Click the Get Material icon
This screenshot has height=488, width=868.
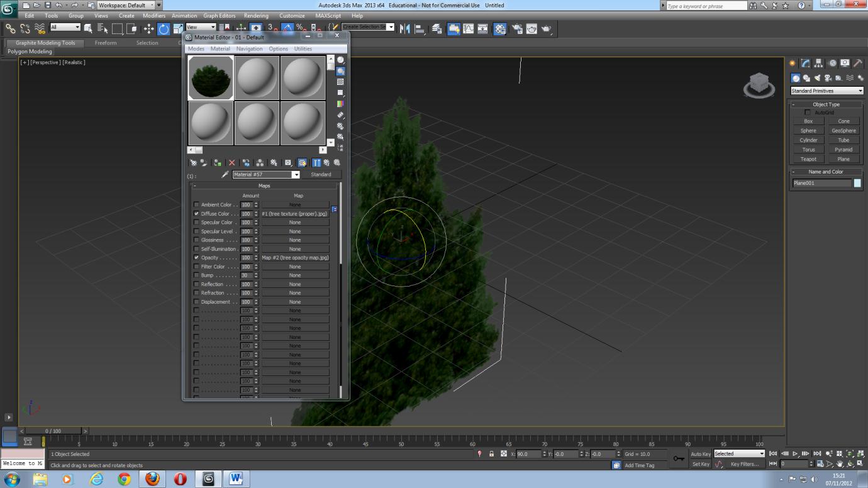(193, 162)
